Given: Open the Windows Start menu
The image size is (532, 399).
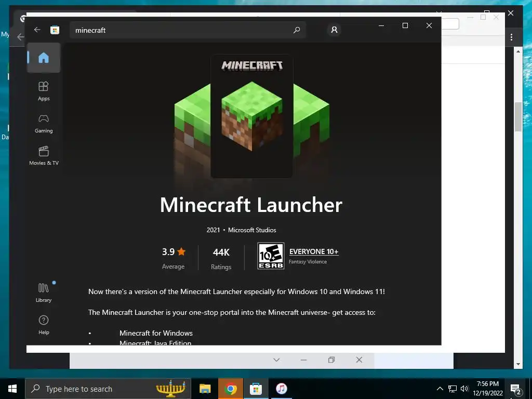Looking at the screenshot, I should point(12,389).
